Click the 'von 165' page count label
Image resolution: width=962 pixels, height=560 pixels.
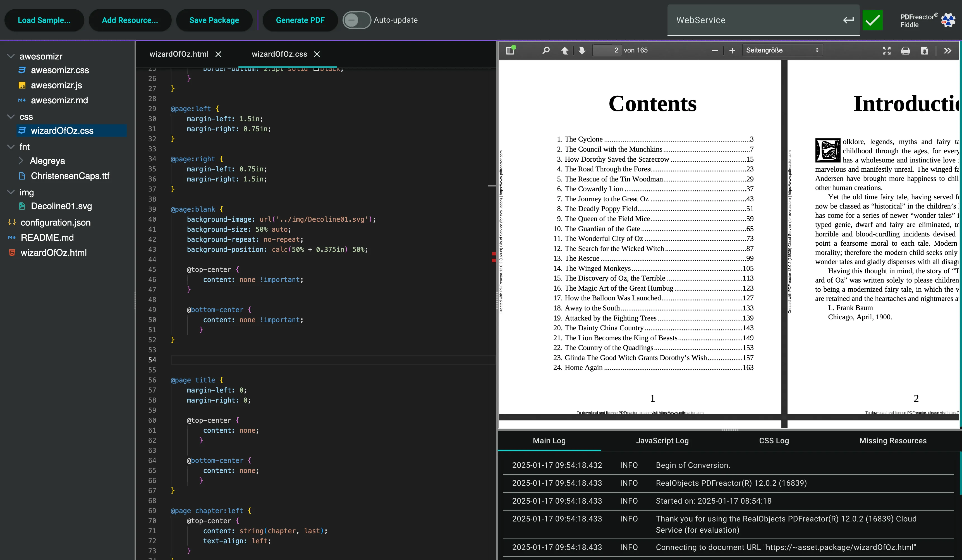[x=636, y=50]
